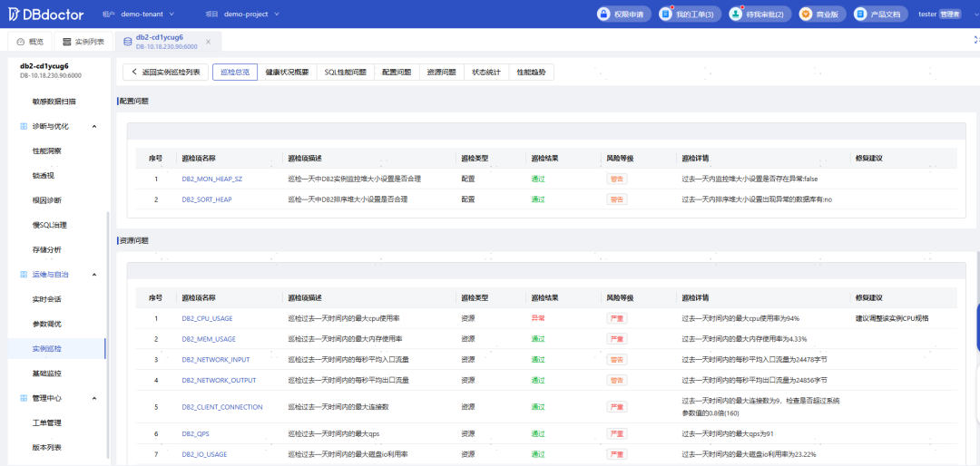Open the DB2_SORT_HEAP inspection item link
The image size is (980, 466).
(206, 199)
